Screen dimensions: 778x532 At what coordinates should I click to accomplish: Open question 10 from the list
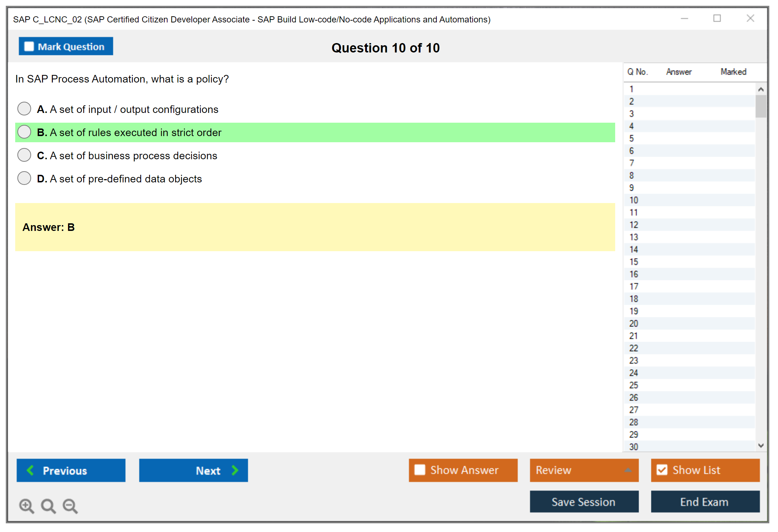click(x=634, y=200)
